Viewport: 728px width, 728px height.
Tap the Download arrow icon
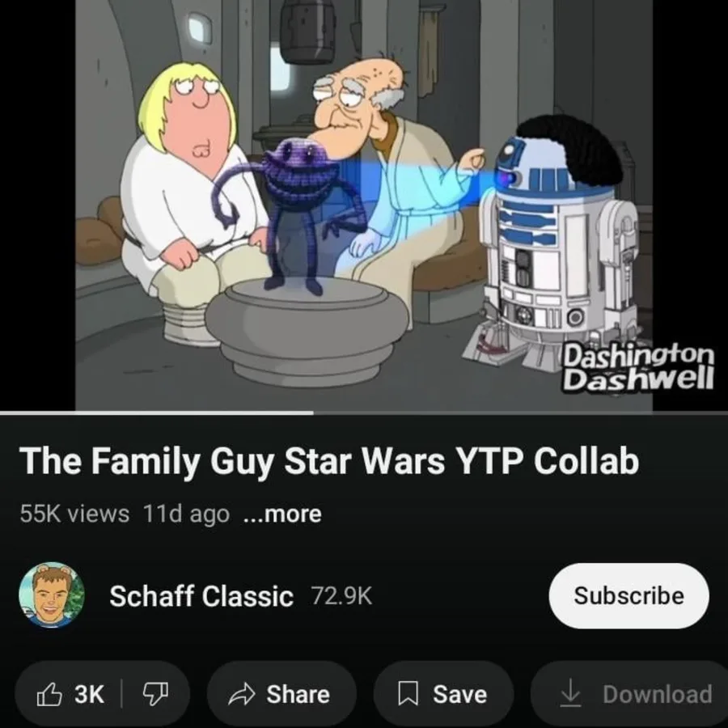tap(570, 695)
